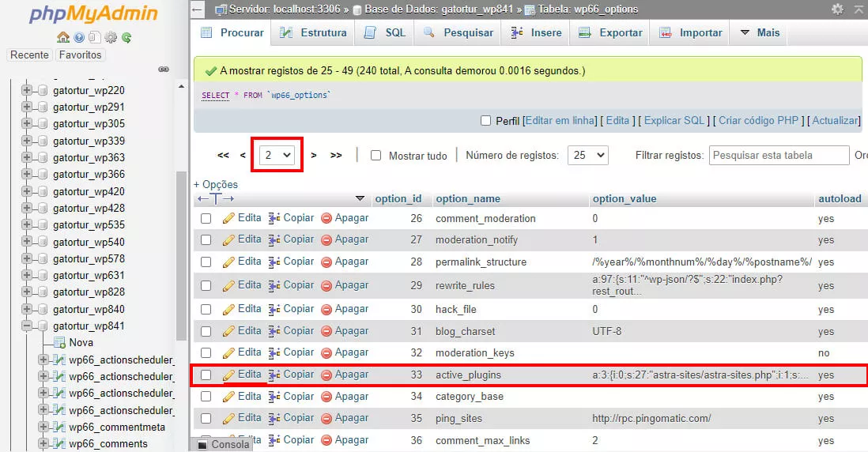Click delete icon for category_base row
The image size is (868, 452).
click(x=326, y=397)
